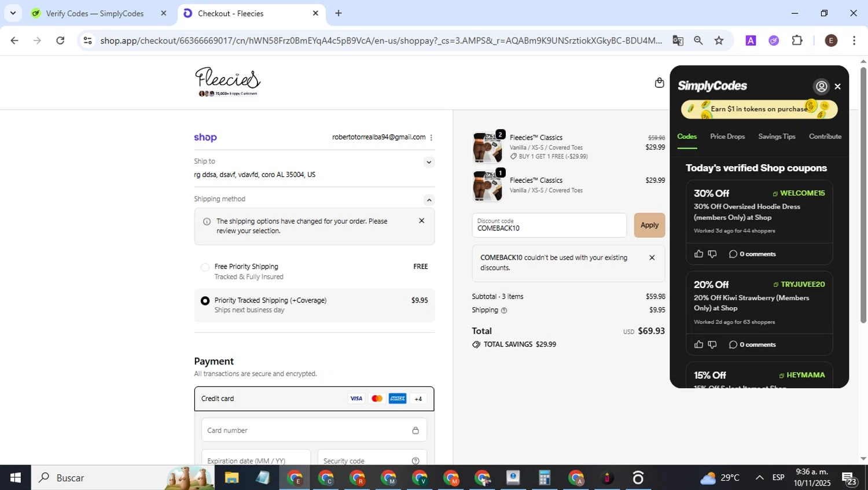Apply the discount code

(x=649, y=225)
